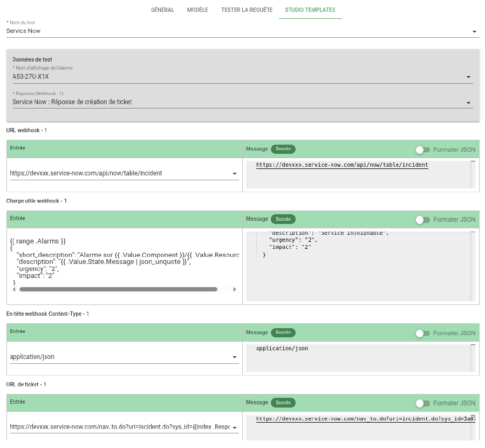Go to Tester la requête tab
Image resolution: width=485 pixels, height=448 pixels.
coord(247,10)
